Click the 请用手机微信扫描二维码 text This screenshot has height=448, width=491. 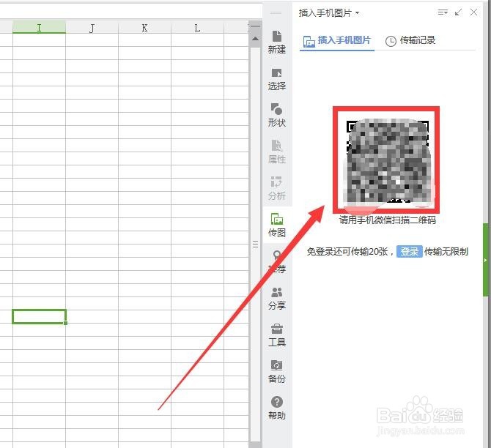pos(388,220)
